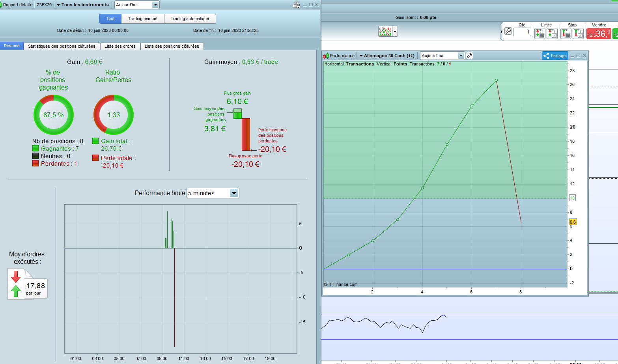Open the chart indicator tool icon

click(x=385, y=31)
